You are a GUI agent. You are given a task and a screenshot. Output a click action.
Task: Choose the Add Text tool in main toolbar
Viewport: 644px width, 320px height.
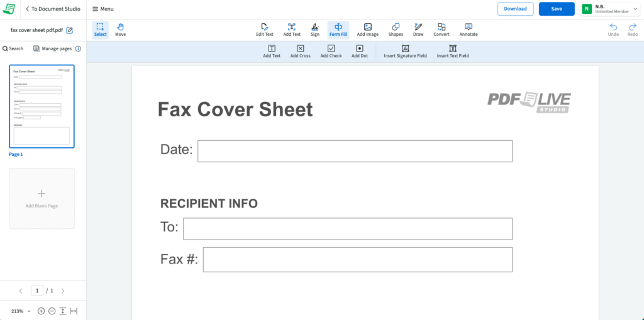[x=292, y=30]
